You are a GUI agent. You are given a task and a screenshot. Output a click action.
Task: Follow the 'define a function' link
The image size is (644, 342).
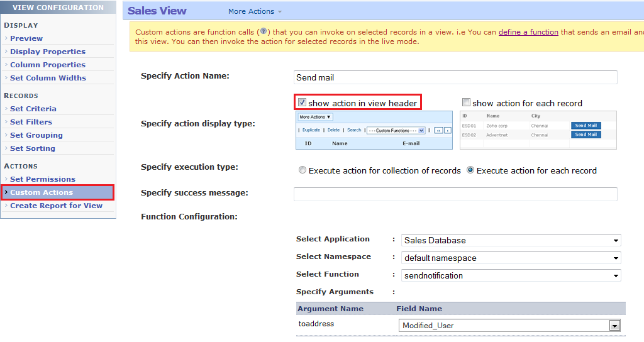tap(528, 32)
